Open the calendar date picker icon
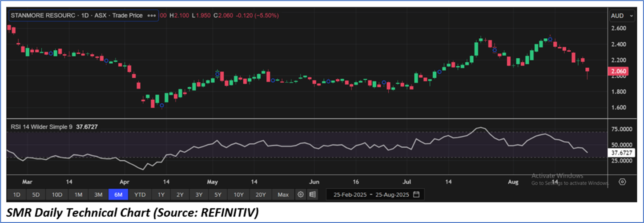Viewport: 644px width, 223px height. pos(416,195)
